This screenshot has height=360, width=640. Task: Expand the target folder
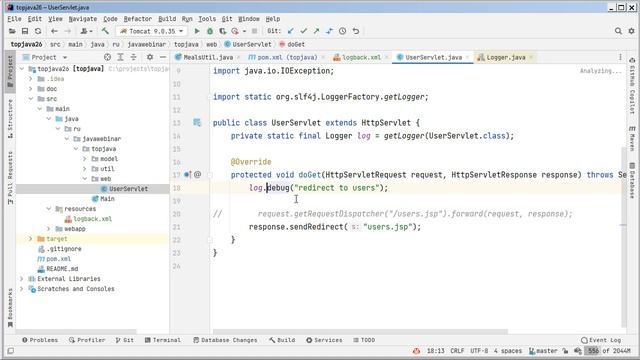click(31, 239)
